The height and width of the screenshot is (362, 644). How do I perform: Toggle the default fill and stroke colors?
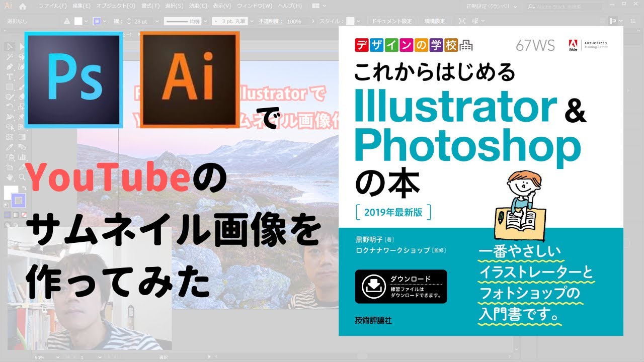point(6,205)
